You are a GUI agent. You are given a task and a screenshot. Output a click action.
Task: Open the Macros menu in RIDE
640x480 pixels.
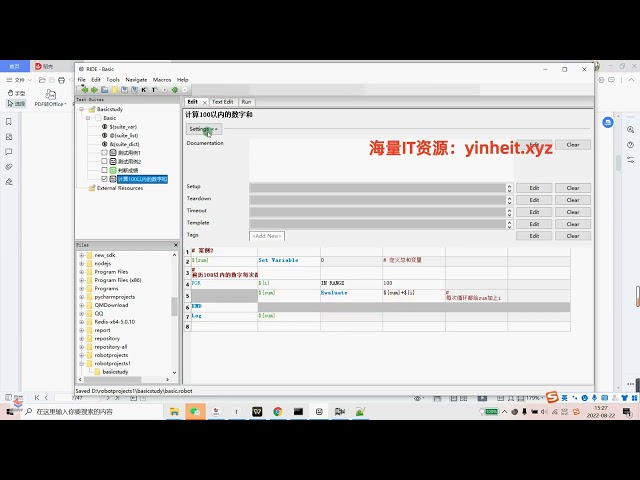click(x=162, y=80)
